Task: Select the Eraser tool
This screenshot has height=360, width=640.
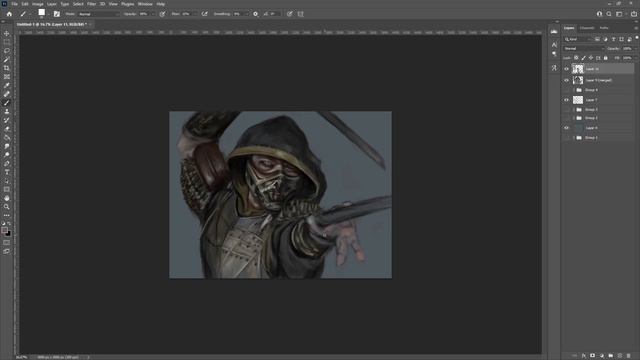Action: pyautogui.click(x=7, y=129)
